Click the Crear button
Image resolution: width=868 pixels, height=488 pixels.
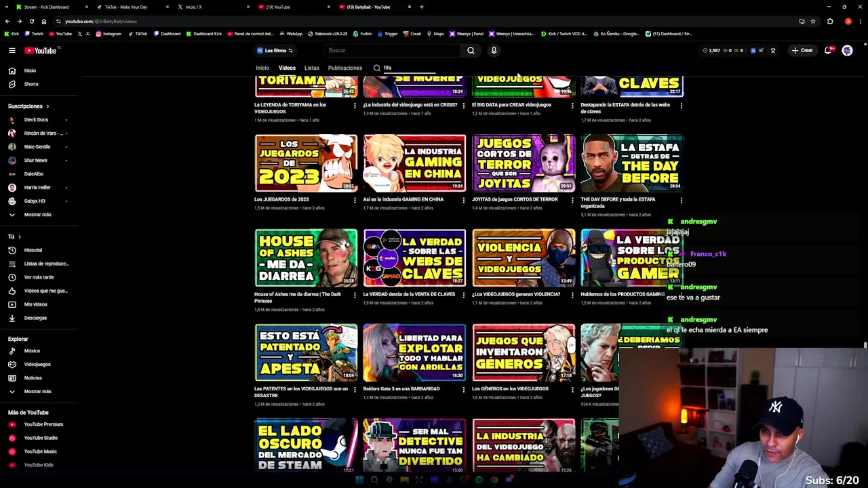click(x=802, y=50)
